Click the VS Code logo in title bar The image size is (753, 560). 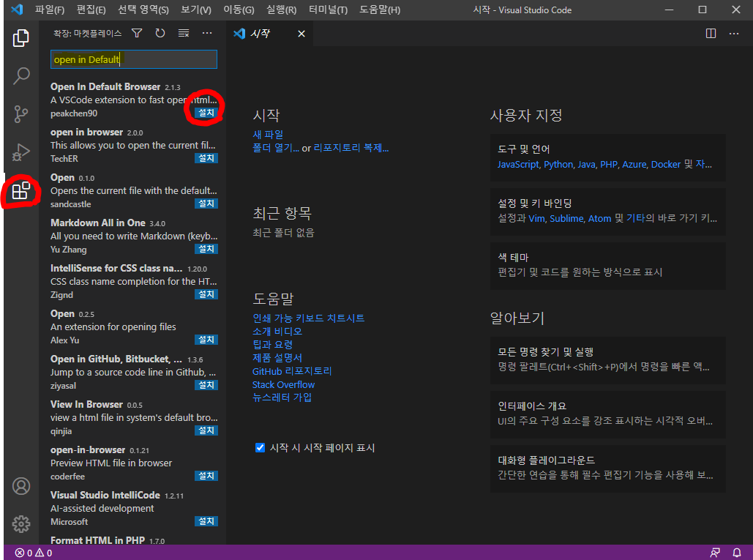(18, 10)
